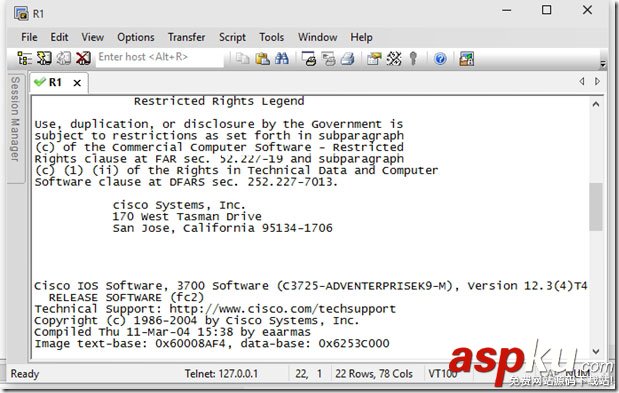
Task: Click 'Ready' in status bar
Action: [x=25, y=374]
